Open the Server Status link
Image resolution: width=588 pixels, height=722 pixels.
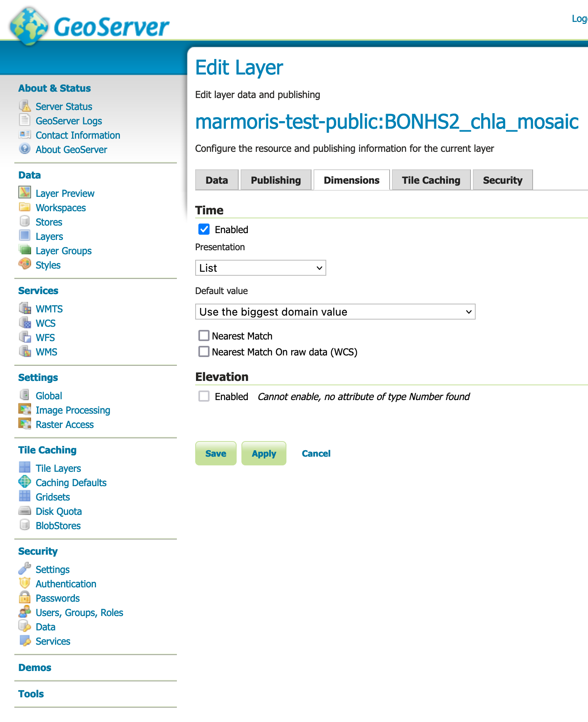pos(64,106)
